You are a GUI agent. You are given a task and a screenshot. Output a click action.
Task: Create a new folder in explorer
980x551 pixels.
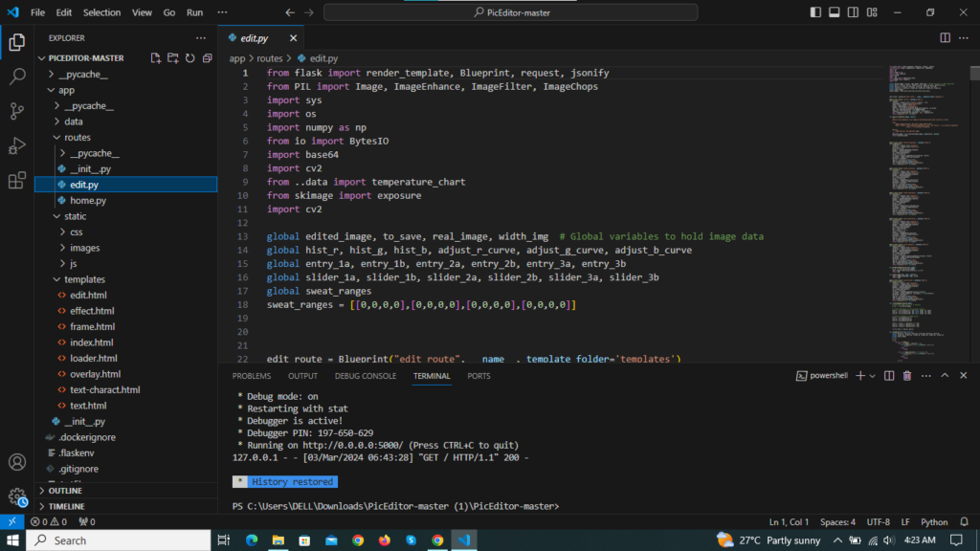tap(173, 58)
